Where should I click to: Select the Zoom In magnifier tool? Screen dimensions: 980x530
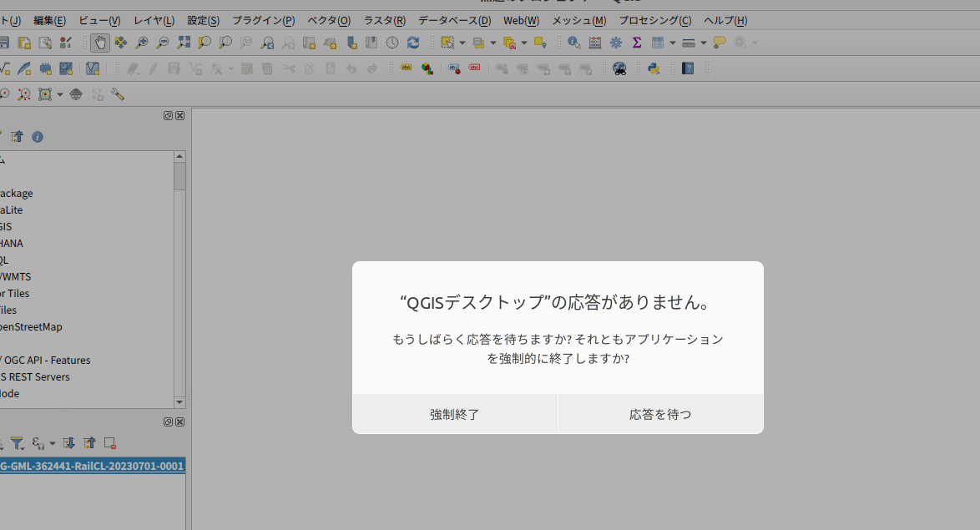pyautogui.click(x=142, y=43)
